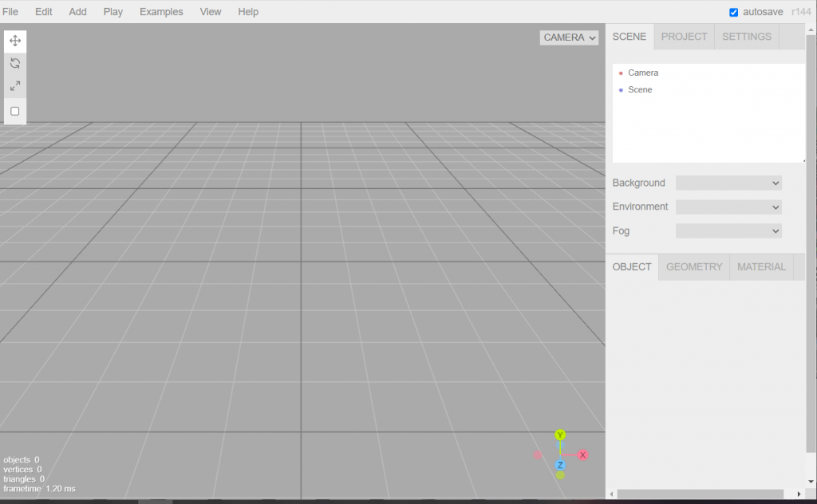Image resolution: width=817 pixels, height=504 pixels.
Task: Click the frametime readout
Action: coord(40,488)
